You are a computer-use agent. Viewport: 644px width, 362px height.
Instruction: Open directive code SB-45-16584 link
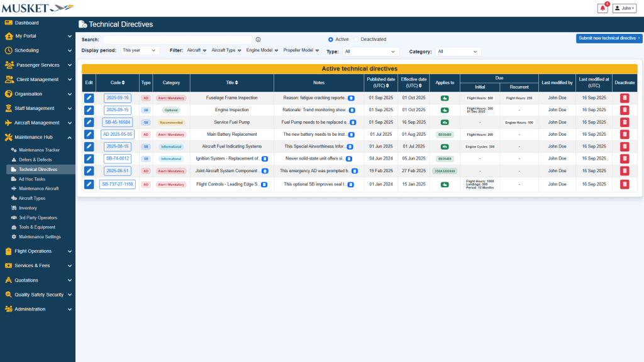coord(118,123)
